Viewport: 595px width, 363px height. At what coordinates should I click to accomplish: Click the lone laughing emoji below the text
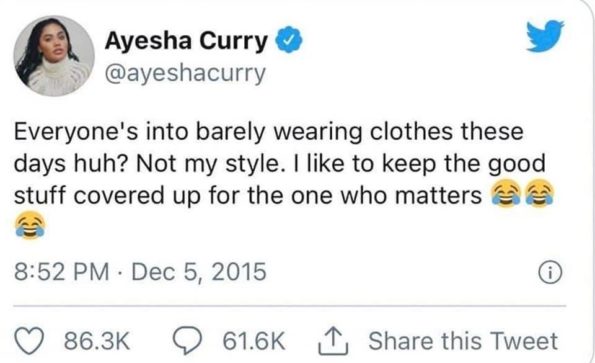tap(30, 225)
